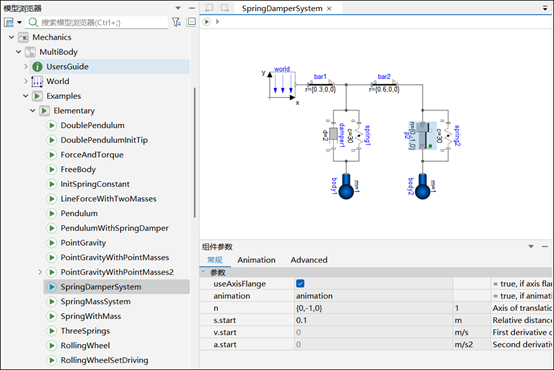Minimize the component parameters panel

pos(545,246)
